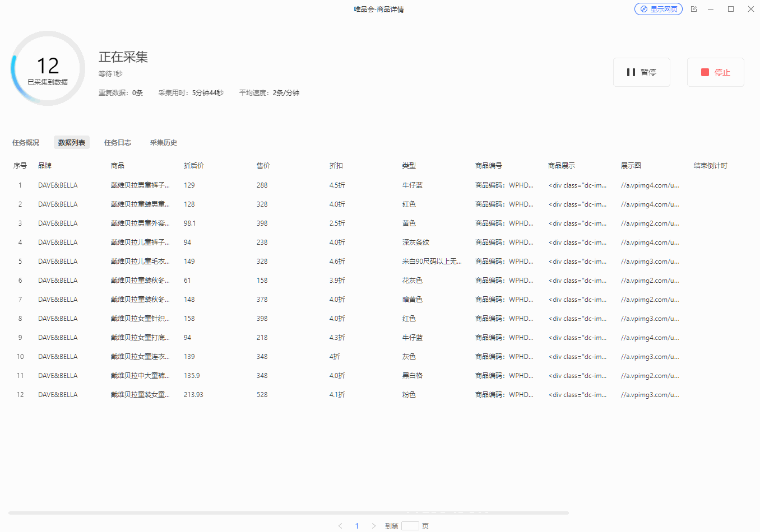Click discounted price 213.93 cell

[x=193, y=395]
